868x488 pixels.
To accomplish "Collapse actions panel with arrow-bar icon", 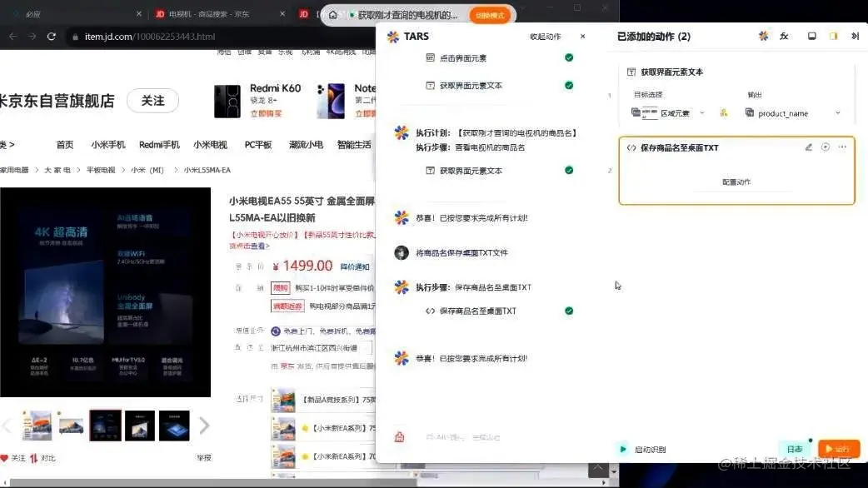I will pyautogui.click(x=855, y=36).
